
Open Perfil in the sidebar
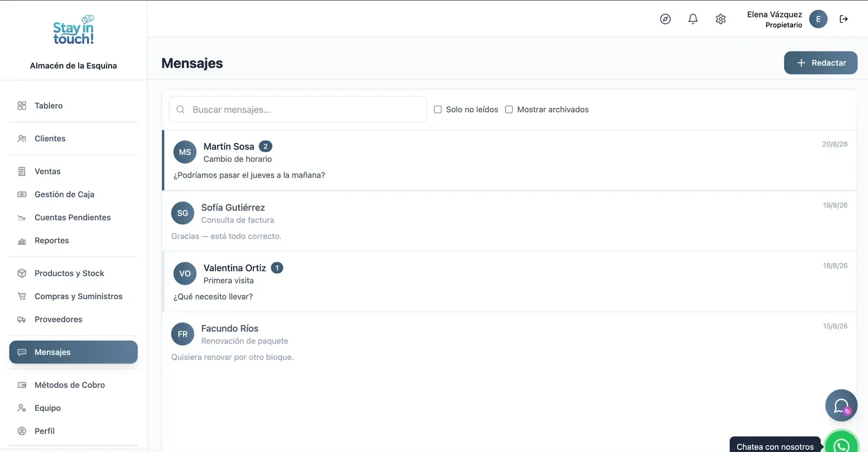tap(73, 431)
